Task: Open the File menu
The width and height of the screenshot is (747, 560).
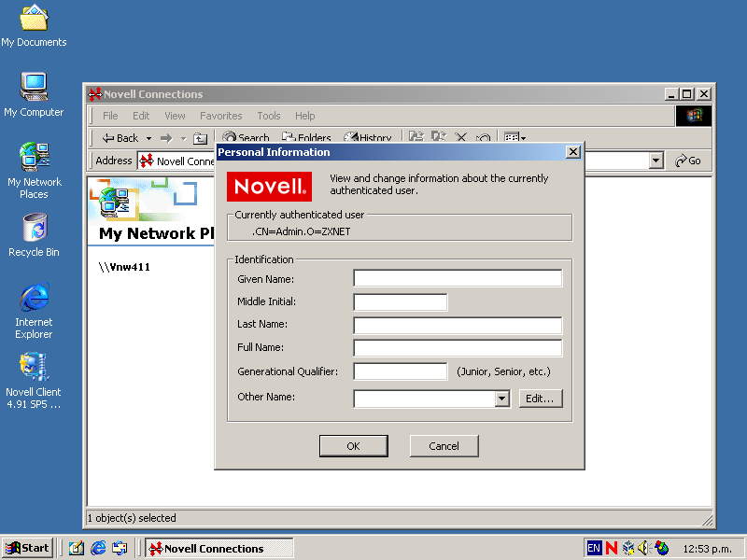Action: [110, 116]
